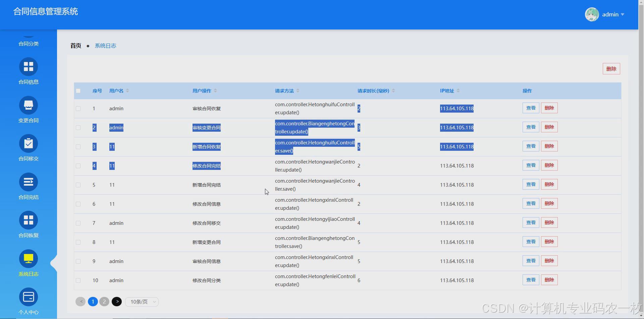Viewport: 644px width, 319px height.
Task: Select the 变更合同 menu label
Action: pyautogui.click(x=29, y=121)
